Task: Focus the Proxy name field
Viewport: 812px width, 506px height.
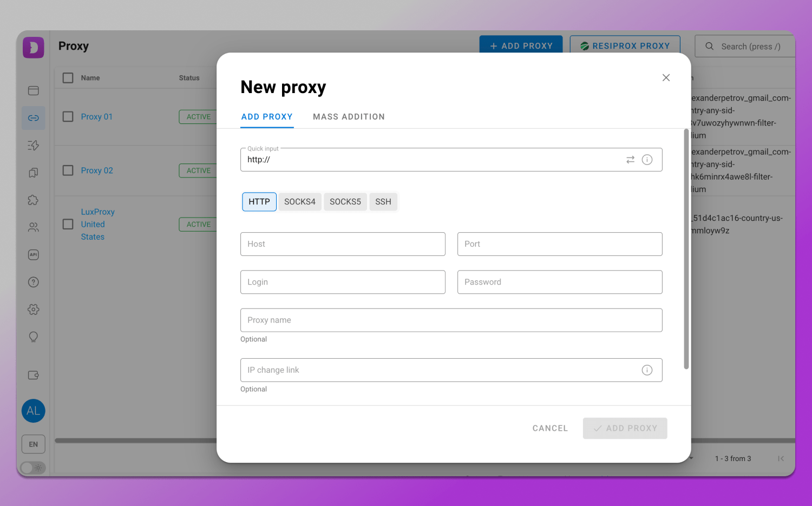Action: coord(451,320)
